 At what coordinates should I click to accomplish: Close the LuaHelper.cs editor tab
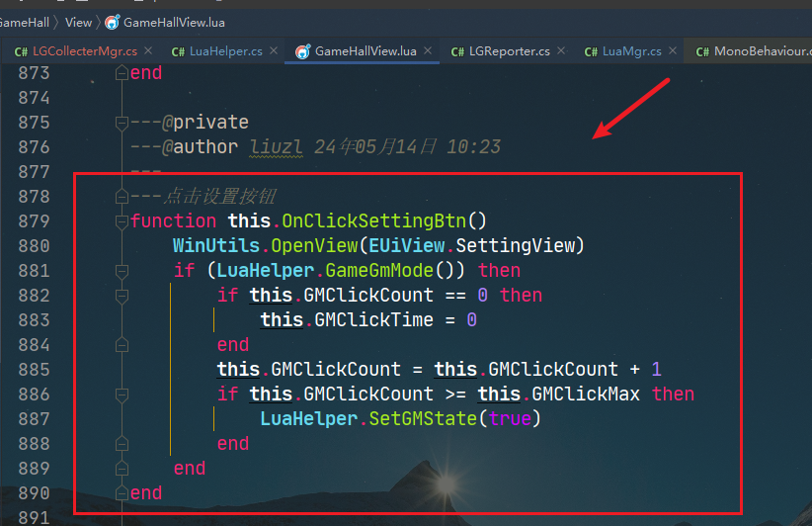[274, 51]
